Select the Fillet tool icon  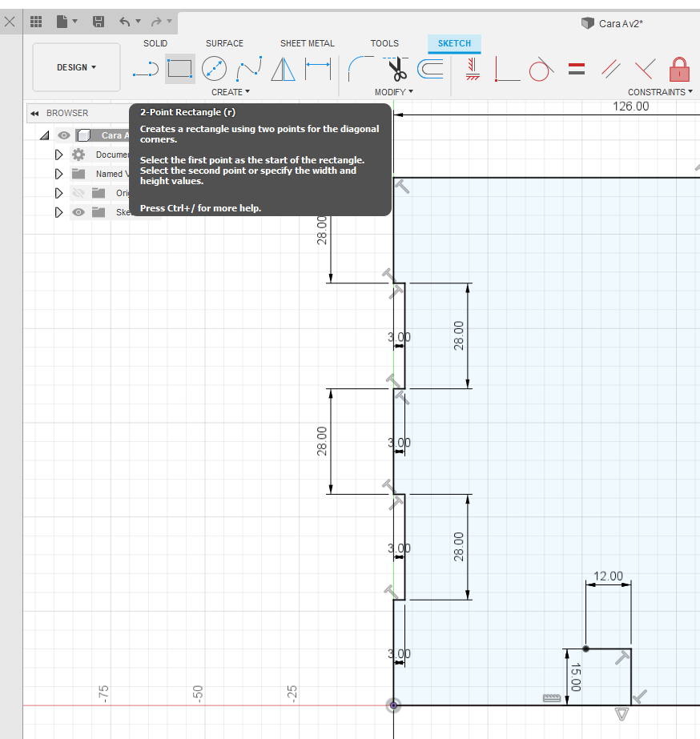click(360, 69)
